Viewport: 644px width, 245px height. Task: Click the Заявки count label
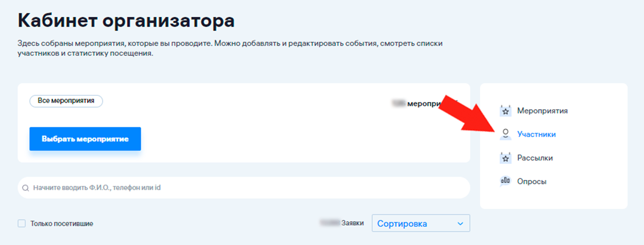[352, 223]
